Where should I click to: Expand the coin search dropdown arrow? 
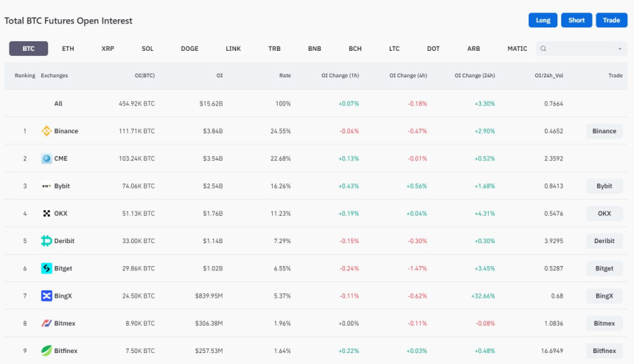619,49
